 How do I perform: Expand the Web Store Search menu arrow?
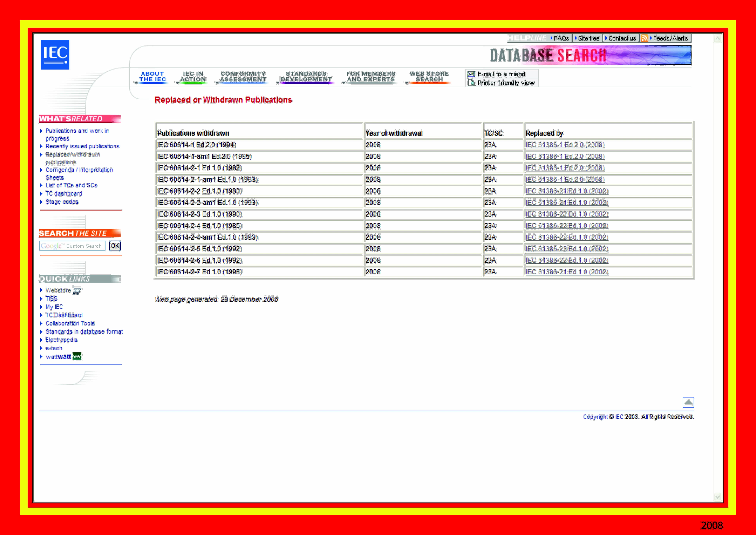[x=407, y=83]
